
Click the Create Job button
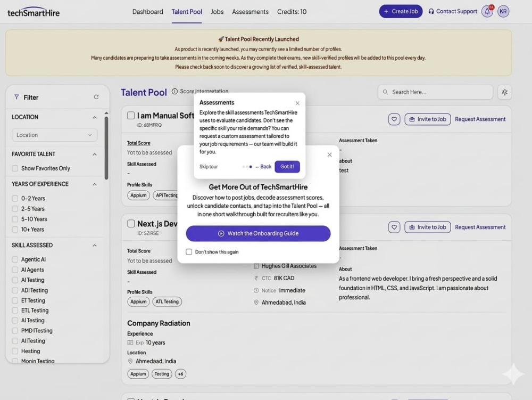pos(401,11)
